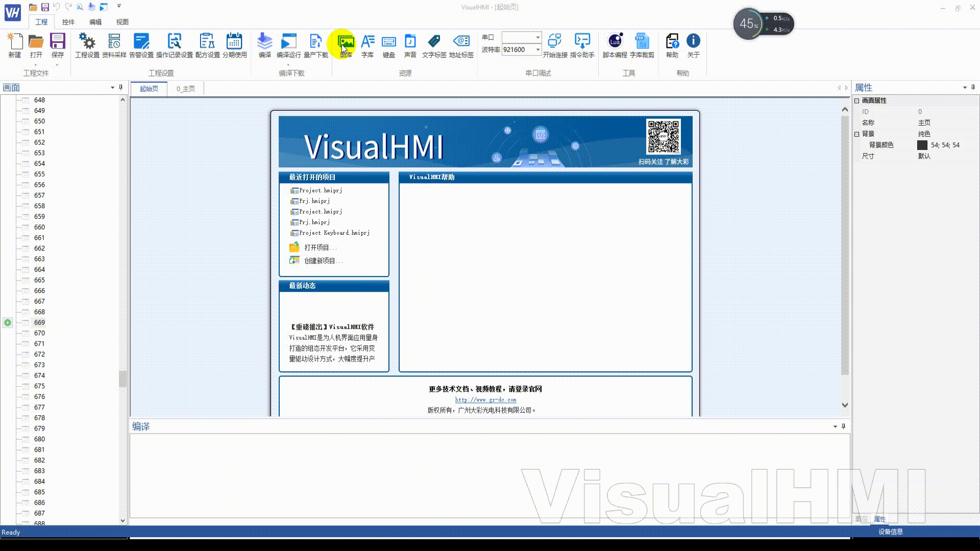Click the 保存 save disk icon
This screenshot has height=551, width=980.
tap(57, 45)
